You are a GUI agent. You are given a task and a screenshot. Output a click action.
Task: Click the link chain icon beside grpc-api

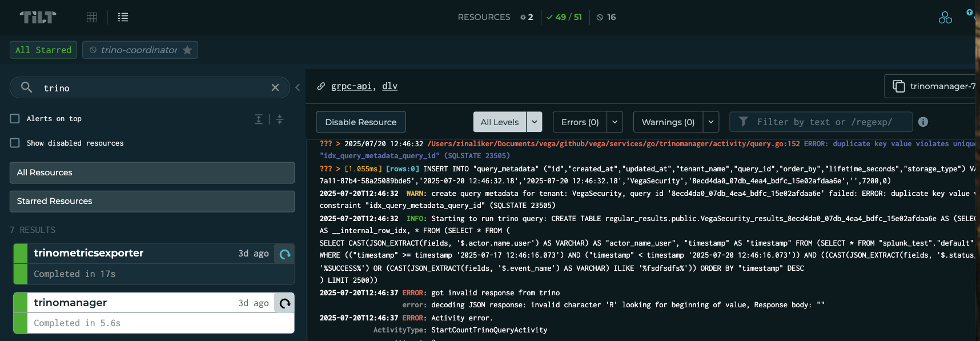(321, 86)
